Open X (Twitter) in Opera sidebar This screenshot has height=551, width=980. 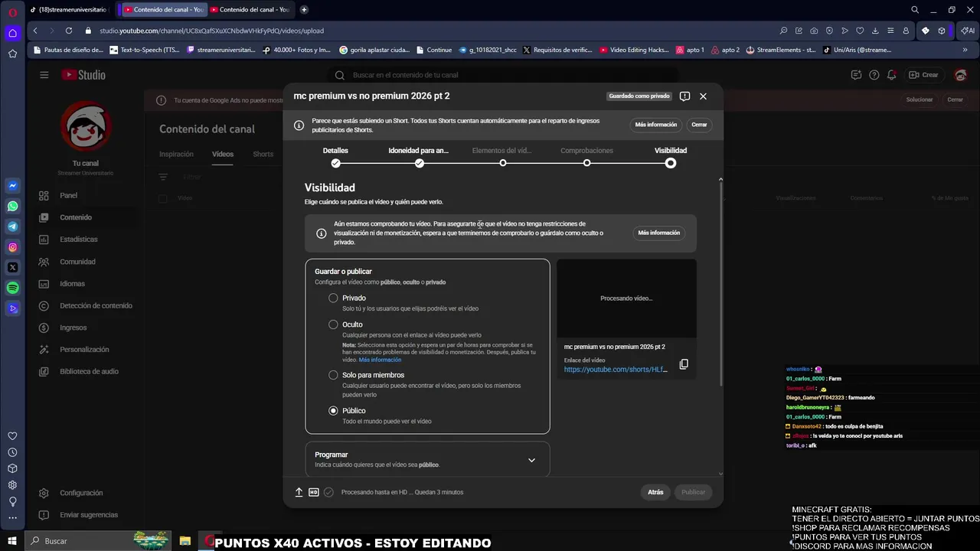(x=13, y=268)
